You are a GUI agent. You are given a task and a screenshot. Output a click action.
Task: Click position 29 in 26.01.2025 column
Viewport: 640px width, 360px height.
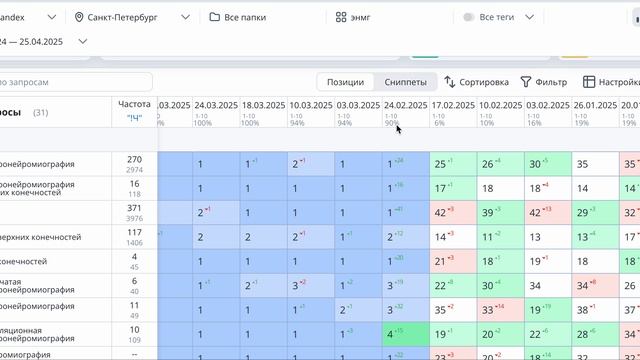coord(595,213)
